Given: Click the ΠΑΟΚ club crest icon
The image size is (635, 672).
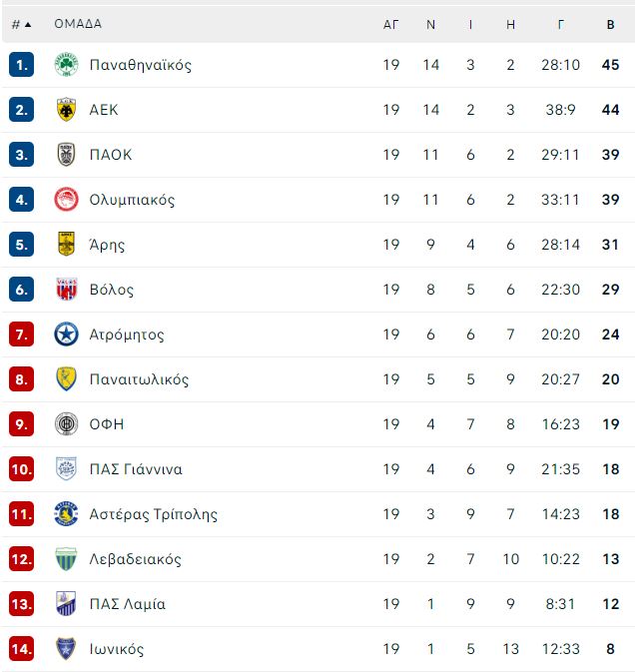Looking at the screenshot, I should coord(66,155).
